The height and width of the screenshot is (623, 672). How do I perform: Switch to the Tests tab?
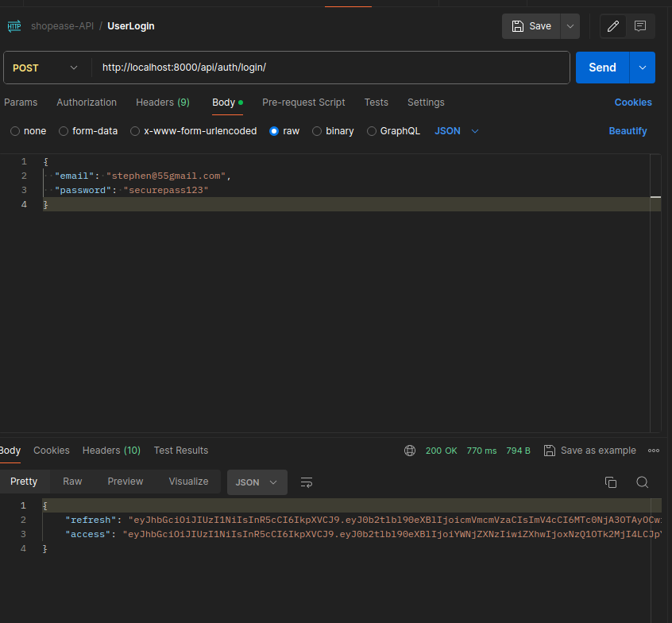tap(377, 103)
